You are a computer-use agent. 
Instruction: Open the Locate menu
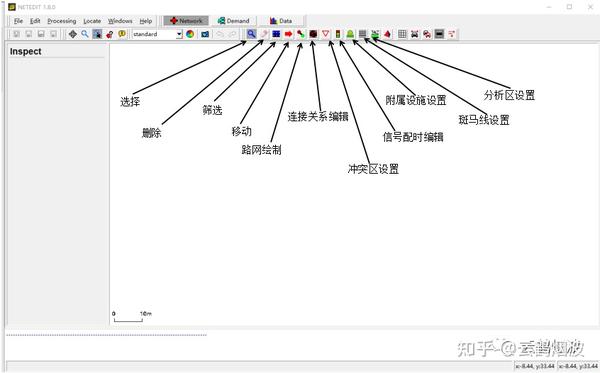pyautogui.click(x=92, y=21)
